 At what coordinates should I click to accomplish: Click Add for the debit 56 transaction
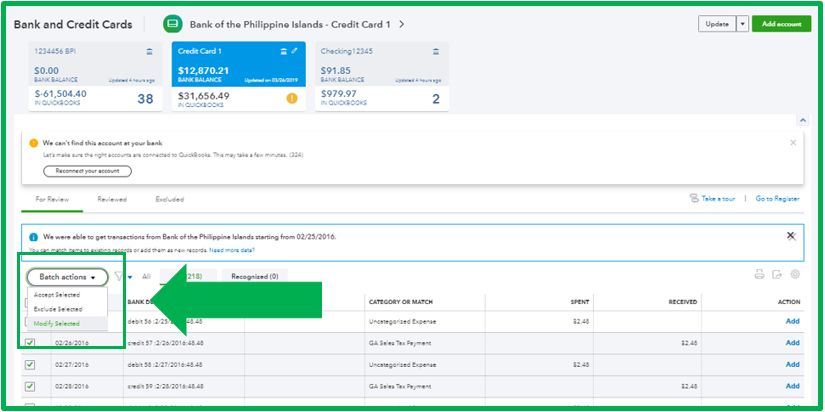(x=792, y=321)
